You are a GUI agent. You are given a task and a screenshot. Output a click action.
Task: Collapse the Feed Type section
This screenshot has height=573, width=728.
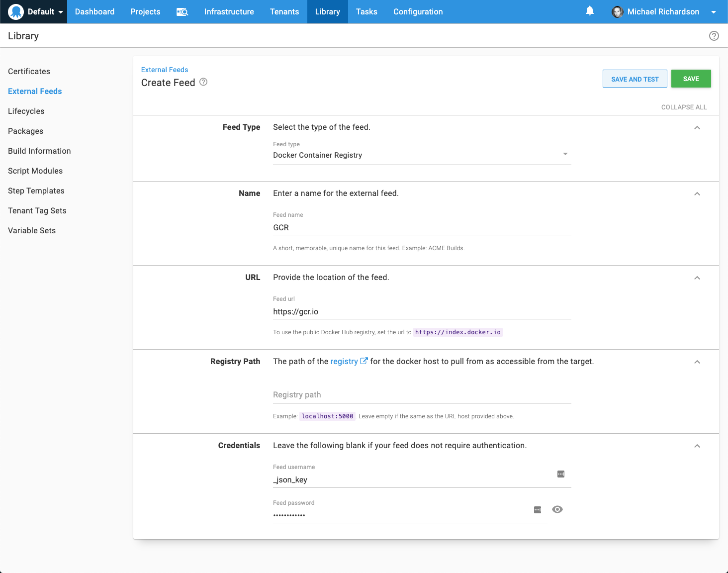697,128
